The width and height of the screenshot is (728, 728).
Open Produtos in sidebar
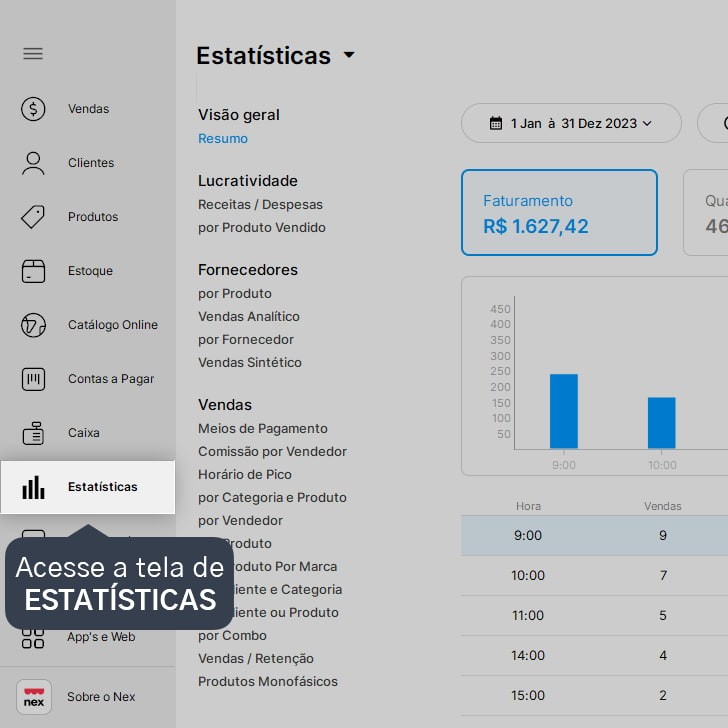(x=93, y=217)
